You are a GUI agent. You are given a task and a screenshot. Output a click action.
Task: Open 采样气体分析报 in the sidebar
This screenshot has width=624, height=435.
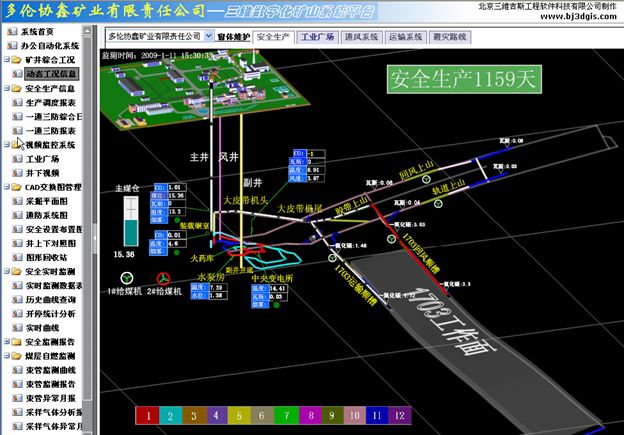(x=54, y=412)
